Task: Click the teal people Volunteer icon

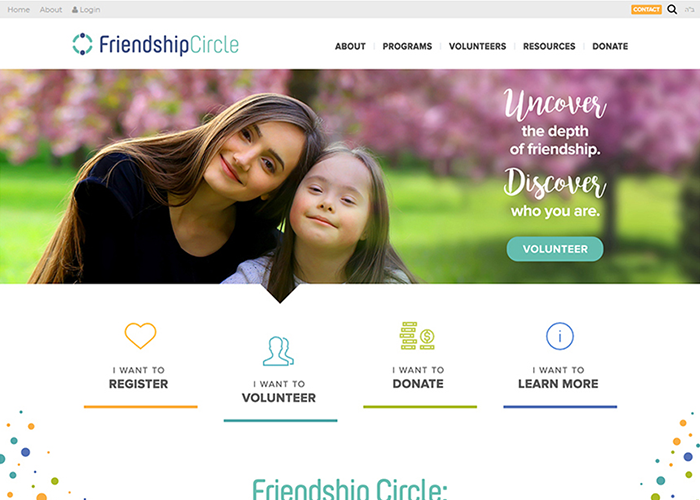Action: click(x=279, y=351)
